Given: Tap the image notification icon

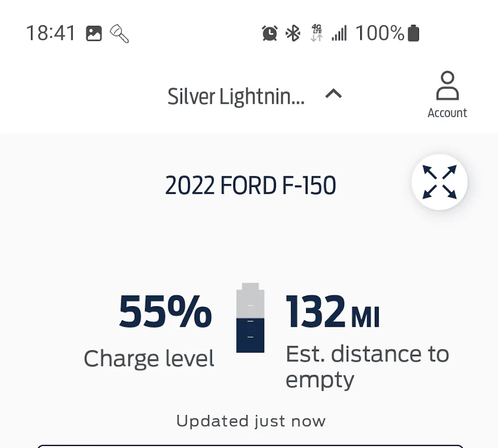Looking at the screenshot, I should pyautogui.click(x=94, y=34).
